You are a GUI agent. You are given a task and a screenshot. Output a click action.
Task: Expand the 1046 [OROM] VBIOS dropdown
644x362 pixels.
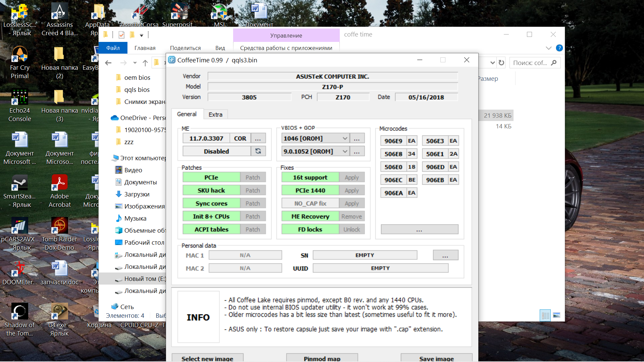[344, 138]
